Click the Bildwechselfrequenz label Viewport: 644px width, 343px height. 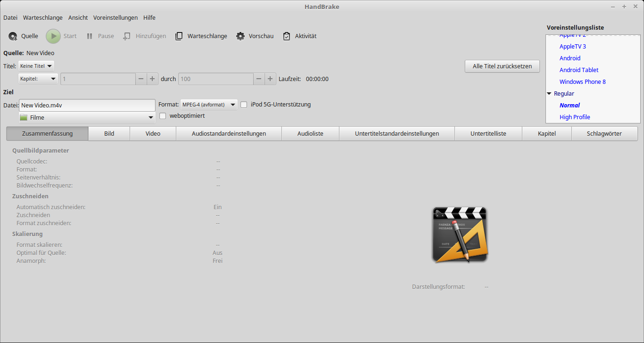pos(44,185)
